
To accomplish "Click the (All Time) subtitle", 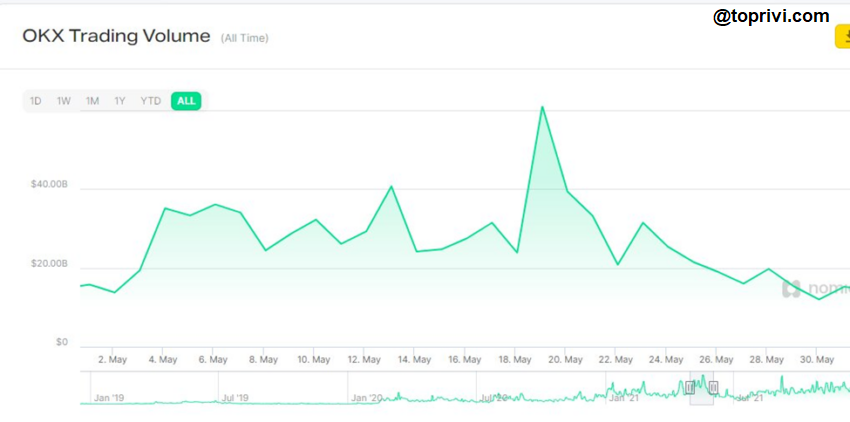I will click(x=244, y=38).
